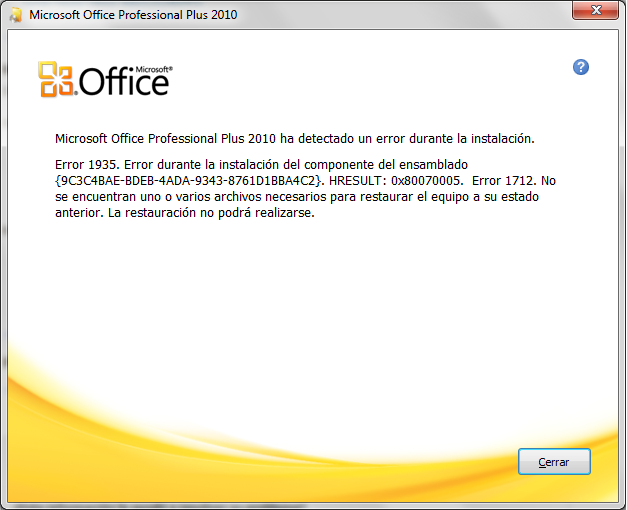Click the installer icon in the title bar
This screenshot has width=627, height=510.
pos(15,14)
